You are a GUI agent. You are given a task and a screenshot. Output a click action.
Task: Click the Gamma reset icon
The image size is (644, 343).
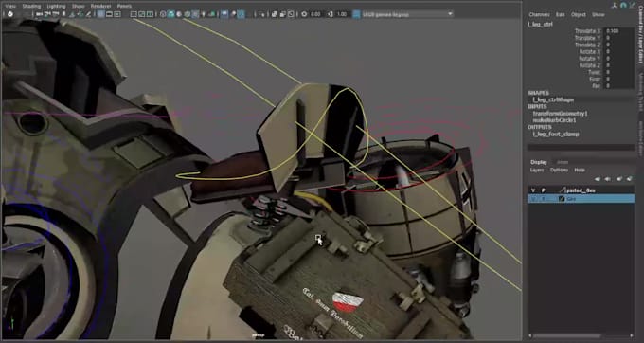click(x=331, y=14)
